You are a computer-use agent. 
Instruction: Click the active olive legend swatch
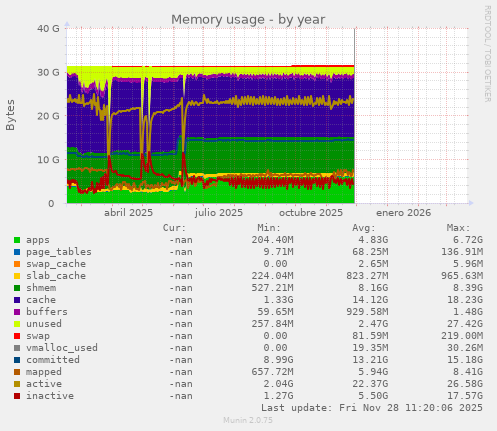point(17,384)
